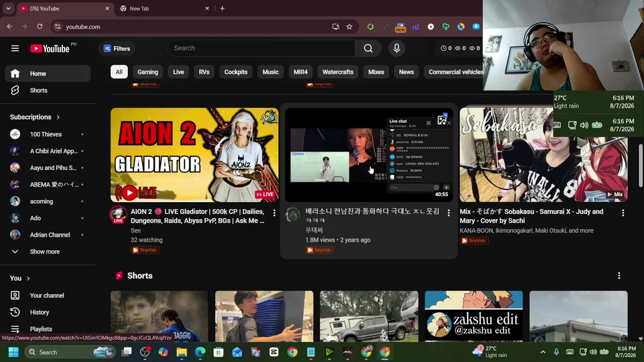Open more options for Sobakasu mix
This screenshot has height=362, width=644.
click(623, 213)
